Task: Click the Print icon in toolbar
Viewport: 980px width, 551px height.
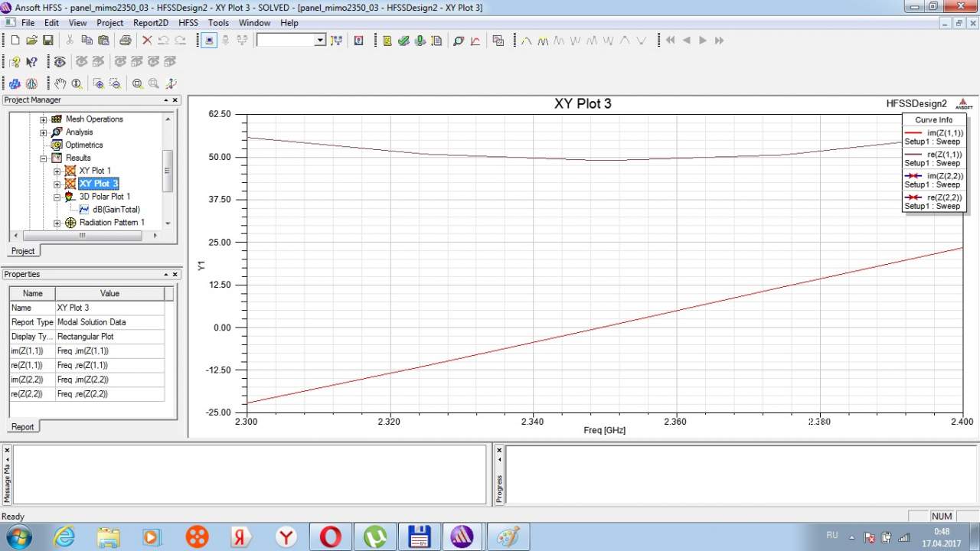Action: (x=125, y=41)
